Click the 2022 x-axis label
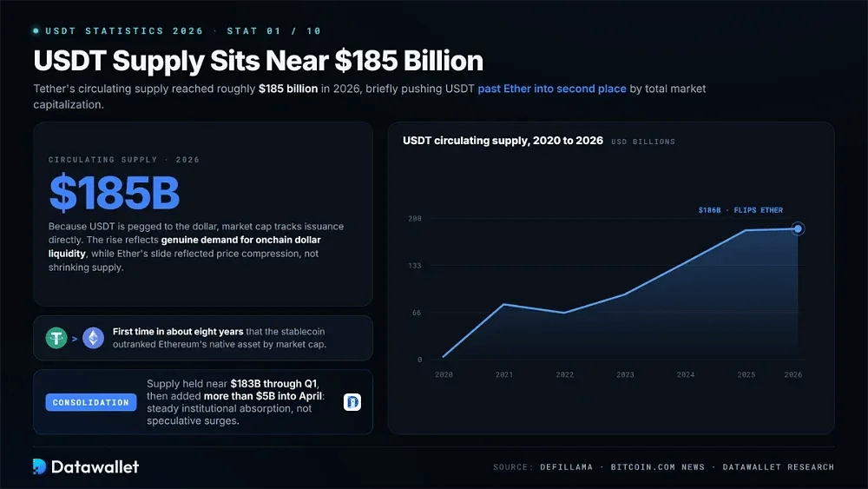This screenshot has width=868, height=489. [x=565, y=375]
